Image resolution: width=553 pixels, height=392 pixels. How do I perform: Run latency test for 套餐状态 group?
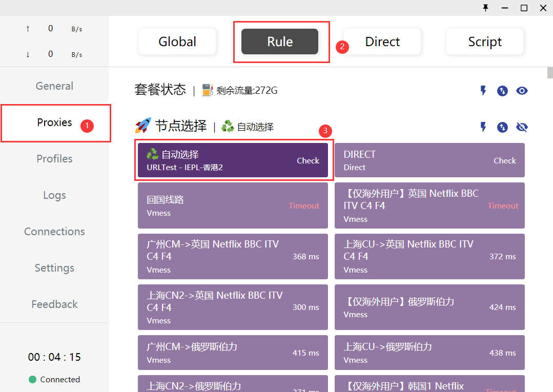pos(483,91)
